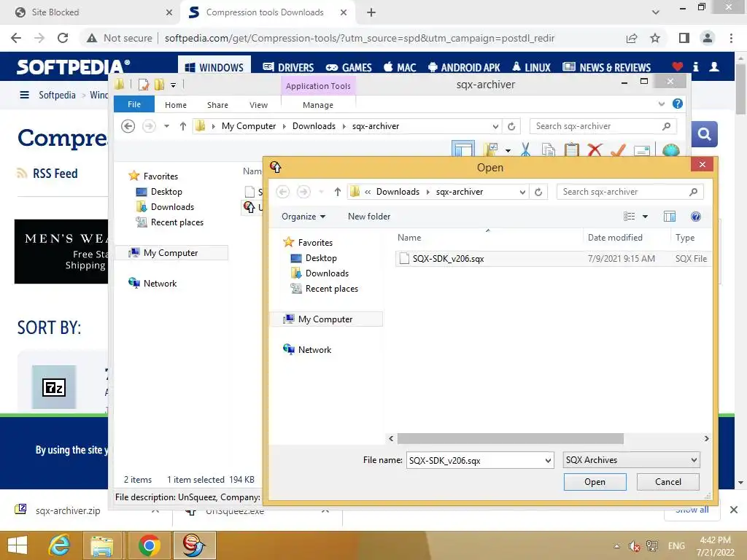The image size is (747, 560).
Task: Open the Customize Quick Access Toolbar dropdown
Action: (174, 85)
